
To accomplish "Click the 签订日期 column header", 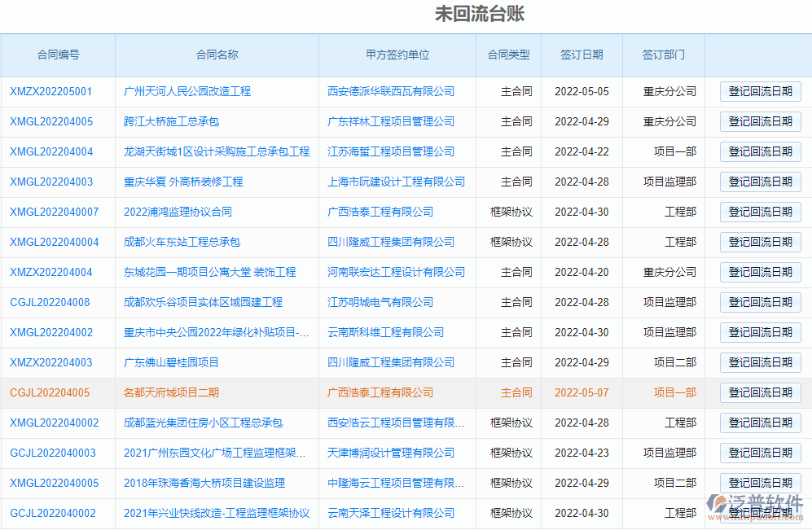I will point(582,55).
